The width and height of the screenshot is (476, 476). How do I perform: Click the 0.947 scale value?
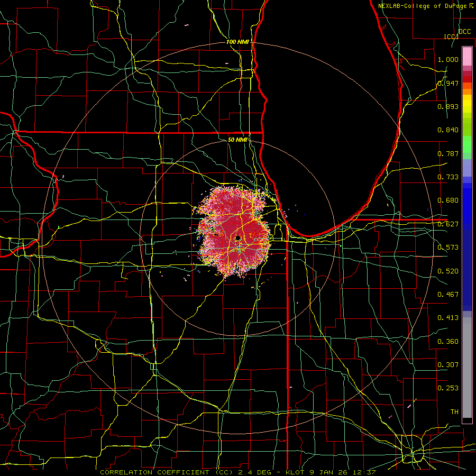point(448,83)
